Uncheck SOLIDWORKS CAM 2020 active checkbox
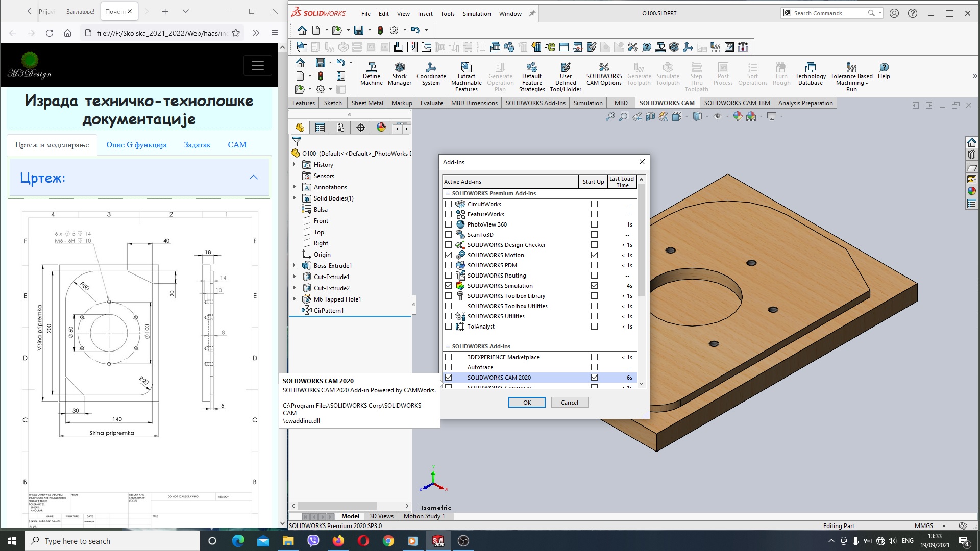Viewport: 980px width, 551px height. point(449,378)
